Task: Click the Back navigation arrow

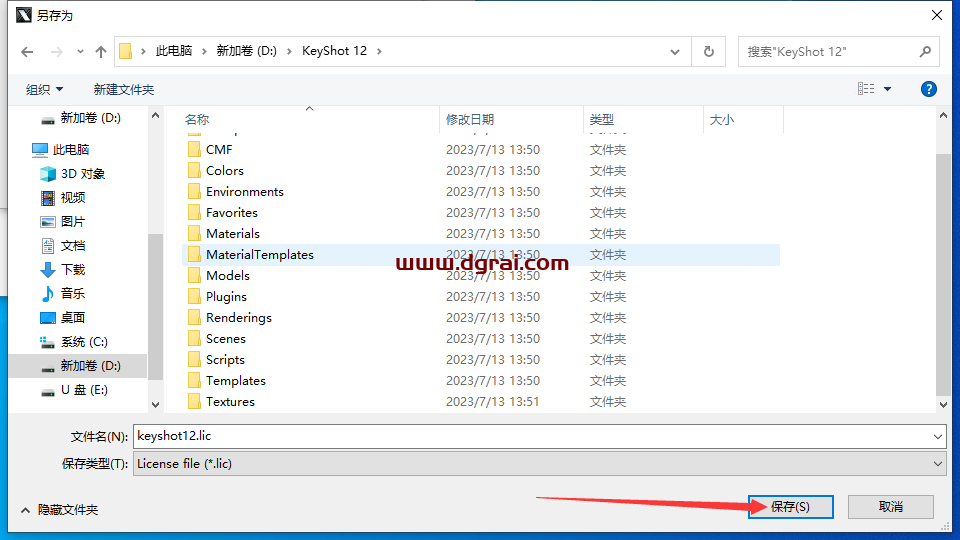Action: (27, 52)
